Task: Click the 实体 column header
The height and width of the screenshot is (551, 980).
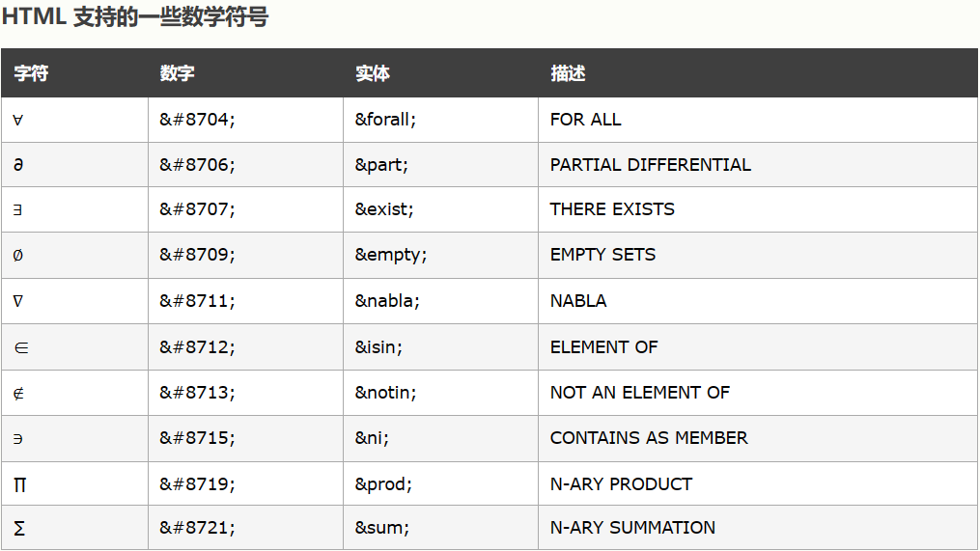Action: click(373, 73)
